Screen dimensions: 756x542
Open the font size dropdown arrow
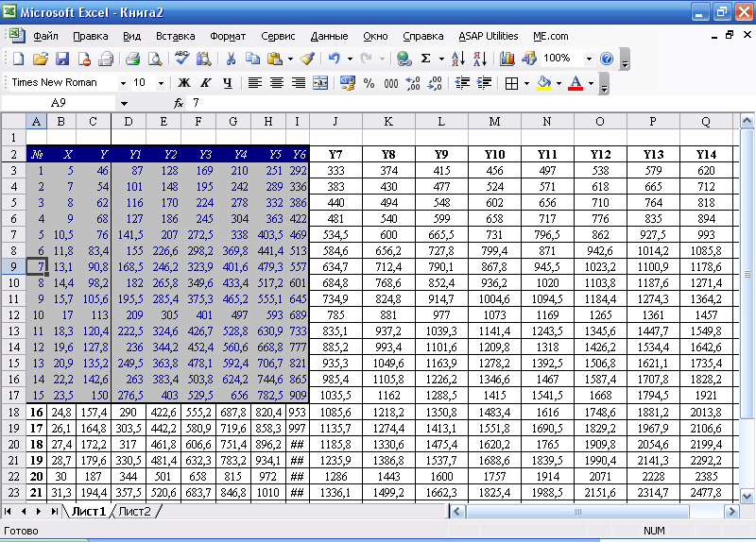[163, 83]
